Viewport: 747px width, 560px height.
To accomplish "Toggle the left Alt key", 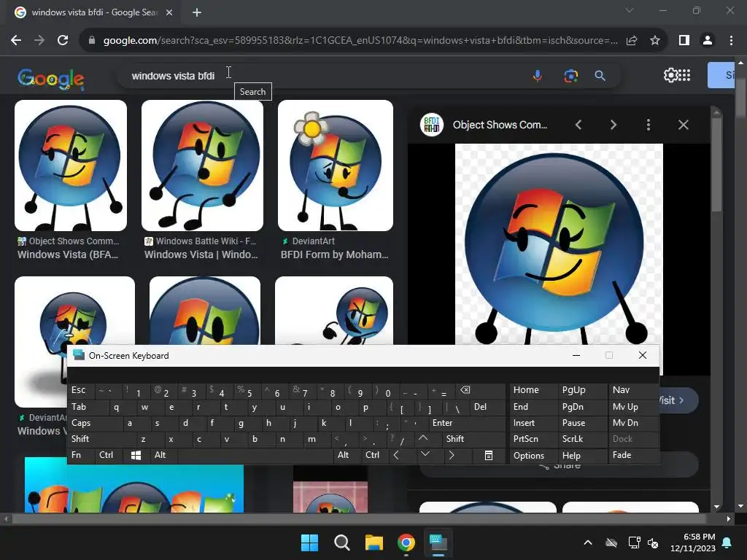I will coord(164,455).
